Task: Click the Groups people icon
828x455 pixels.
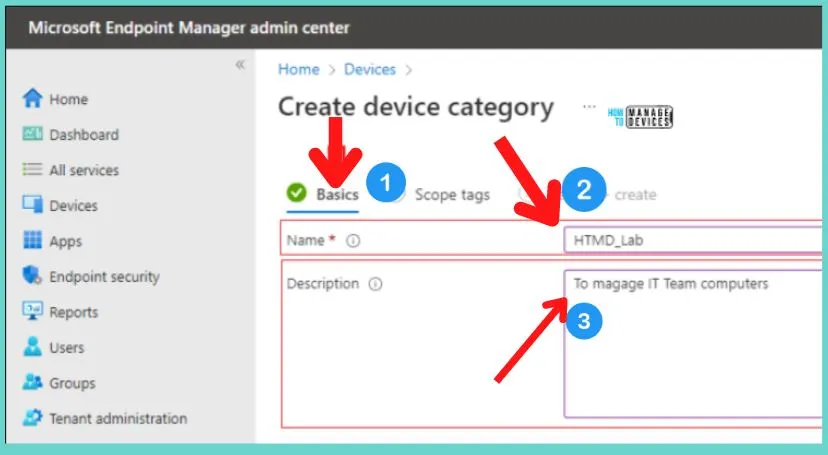Action: pyautogui.click(x=32, y=382)
